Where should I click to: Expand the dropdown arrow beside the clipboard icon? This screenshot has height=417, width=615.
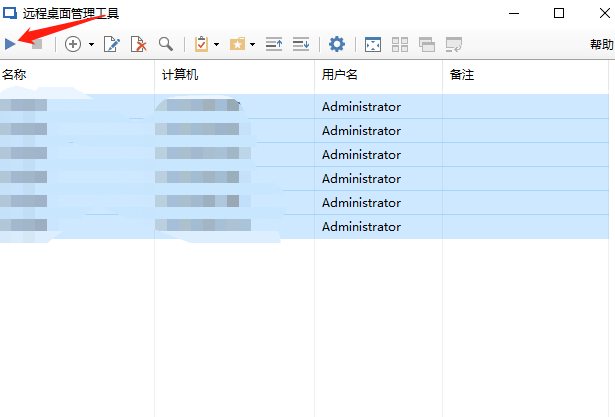tap(216, 45)
